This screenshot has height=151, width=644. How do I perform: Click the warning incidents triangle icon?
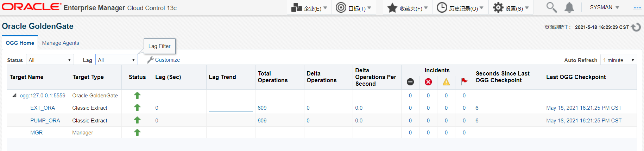point(446,82)
